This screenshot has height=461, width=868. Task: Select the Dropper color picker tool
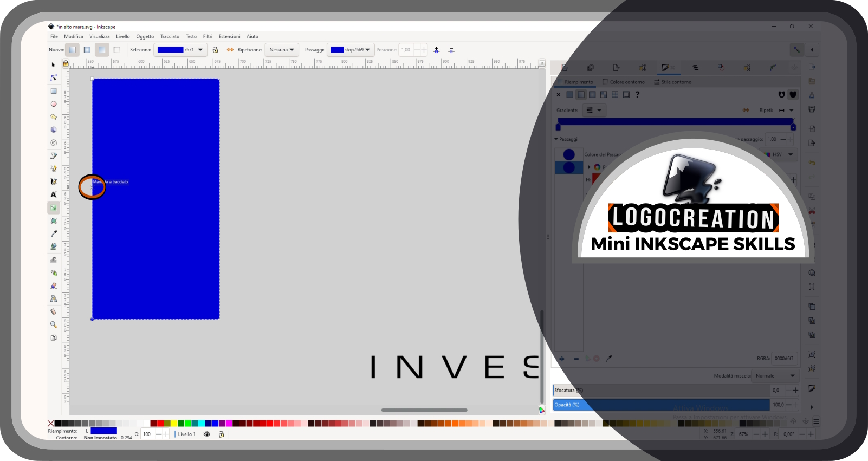coord(54,233)
